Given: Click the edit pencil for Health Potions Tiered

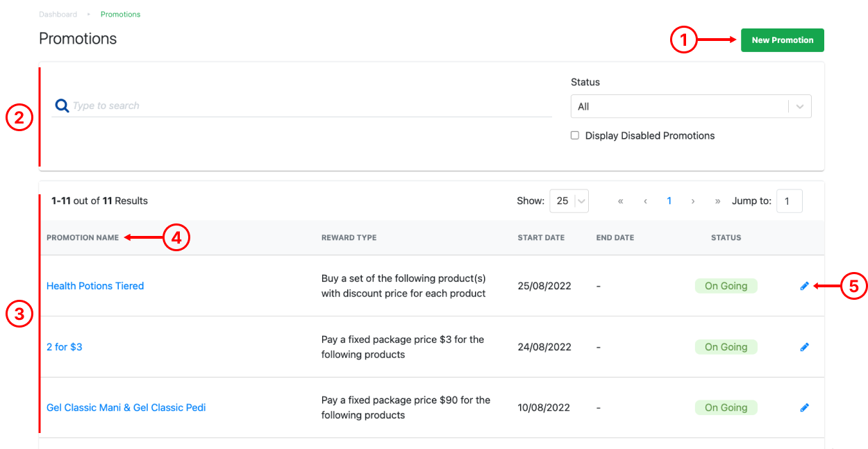Looking at the screenshot, I should click(804, 286).
